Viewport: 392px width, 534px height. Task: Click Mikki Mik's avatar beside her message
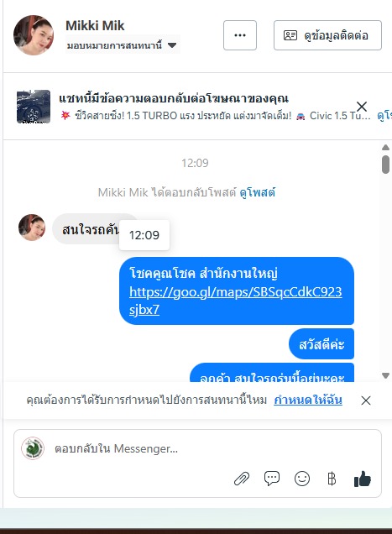click(x=32, y=228)
